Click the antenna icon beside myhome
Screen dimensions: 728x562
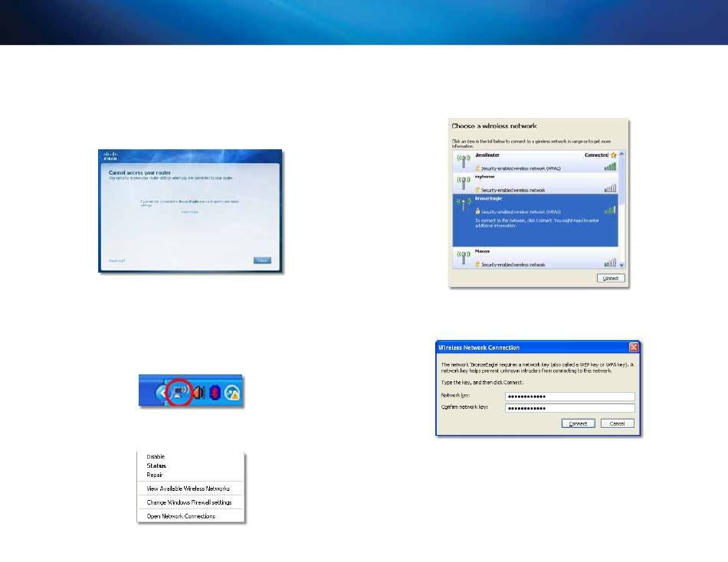click(464, 183)
